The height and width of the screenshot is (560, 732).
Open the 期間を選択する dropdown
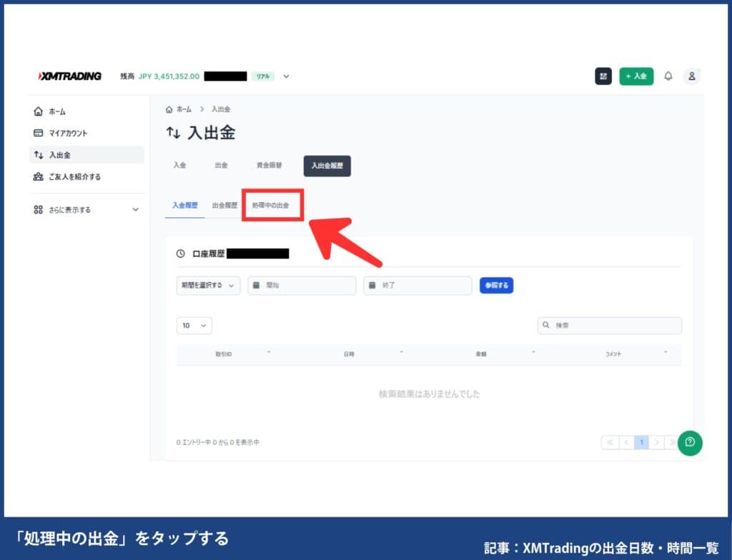(208, 285)
